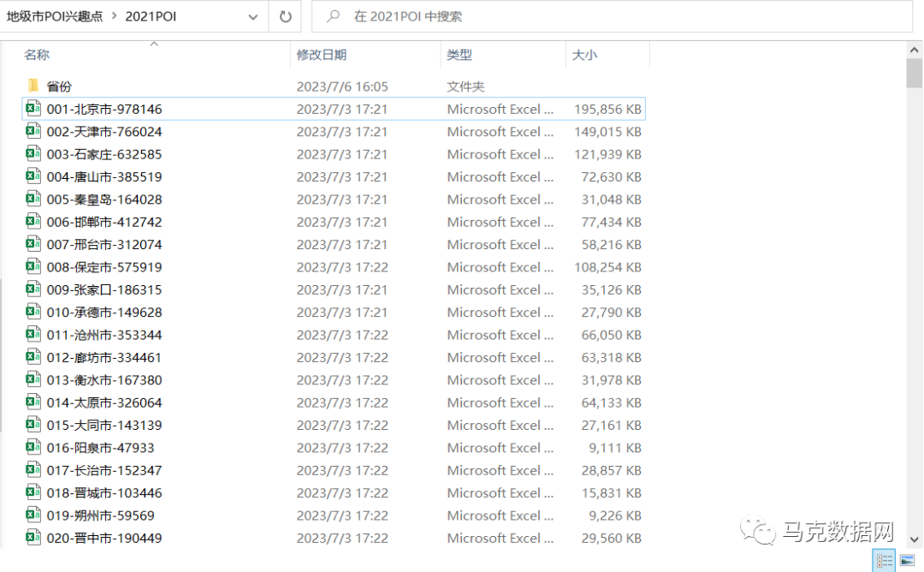Select file name 005-秦皇岛-164028

104,200
